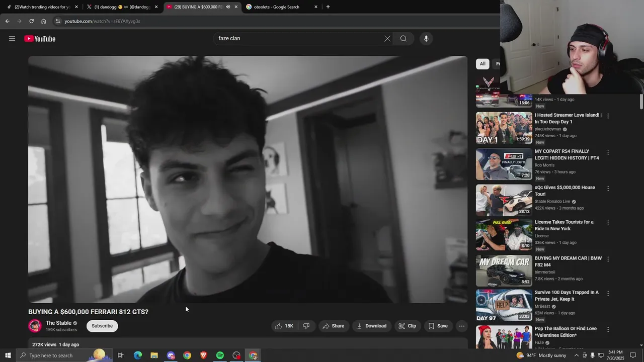The height and width of the screenshot is (362, 644).
Task: Open The Stable channel name link
Action: click(x=58, y=323)
